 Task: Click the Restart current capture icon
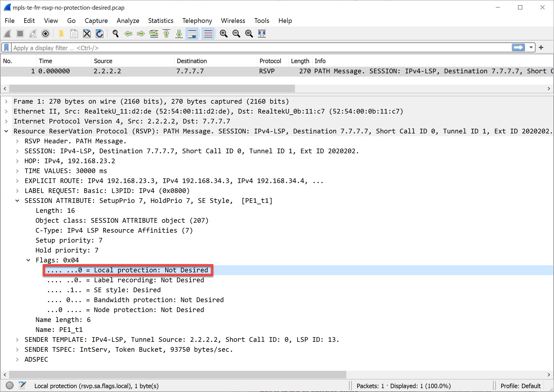[33, 34]
